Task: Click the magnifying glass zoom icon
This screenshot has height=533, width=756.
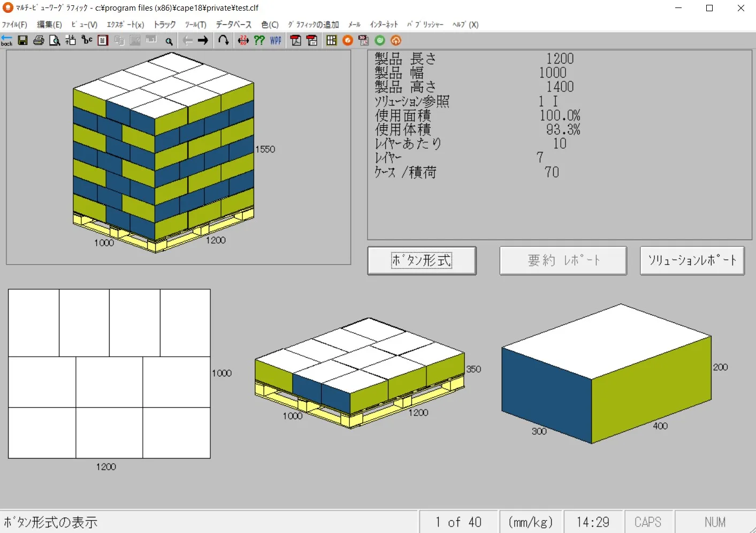Action: tap(169, 41)
